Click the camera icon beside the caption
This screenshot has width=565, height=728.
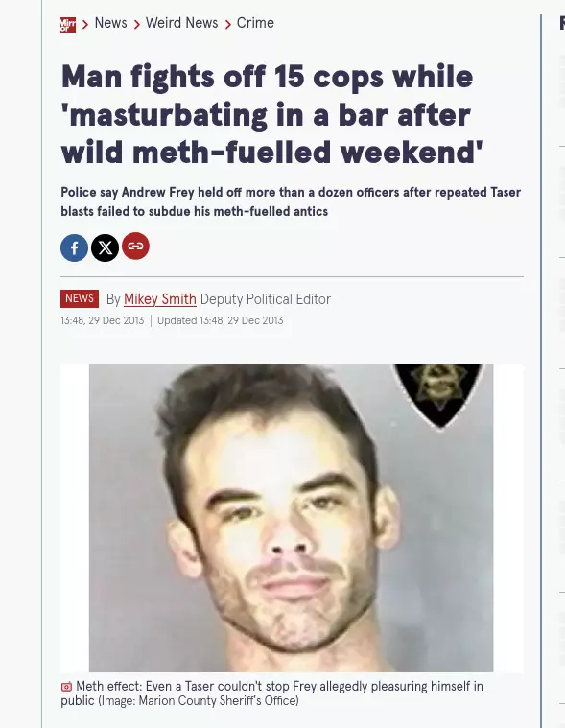click(66, 686)
